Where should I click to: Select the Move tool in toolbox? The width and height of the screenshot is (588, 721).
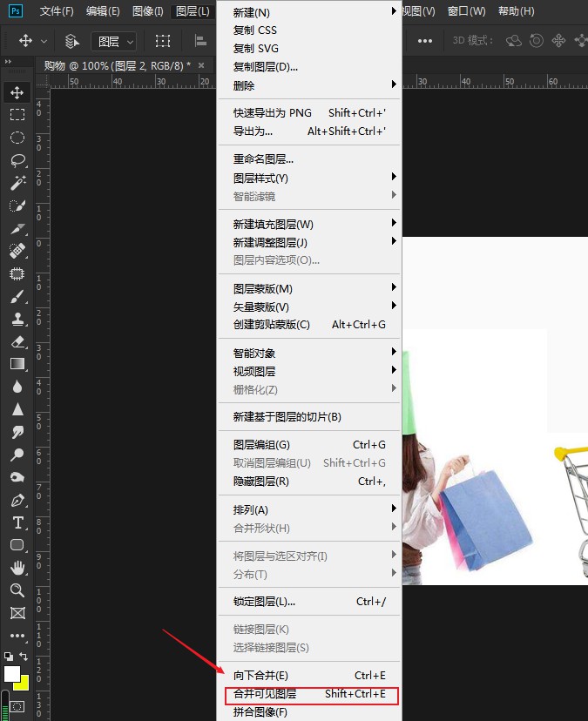click(x=17, y=92)
